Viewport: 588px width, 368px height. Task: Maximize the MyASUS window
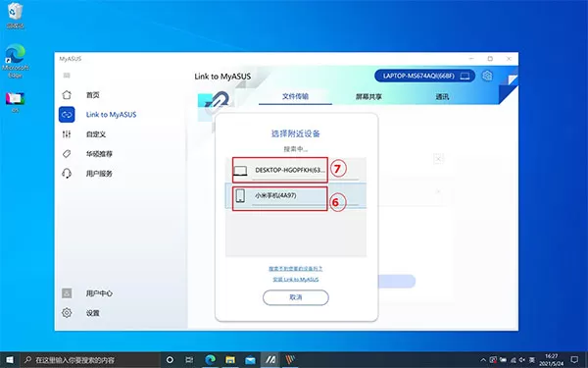pos(490,59)
